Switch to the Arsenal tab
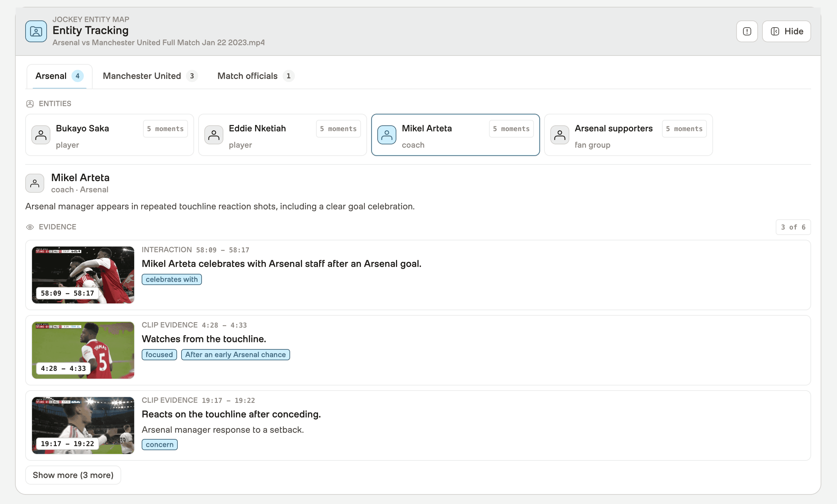 59,76
